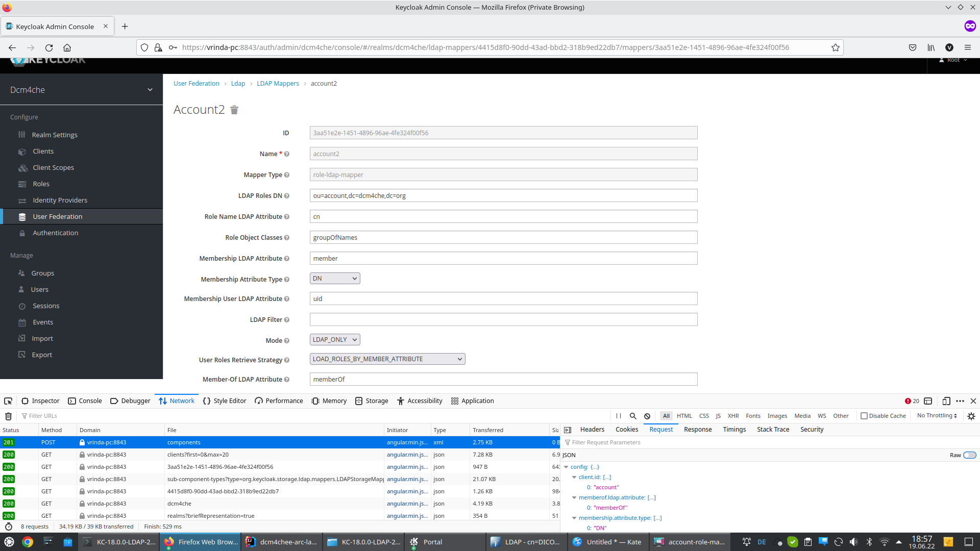Toggle request blocking with the slash icon
Image resolution: width=980 pixels, height=551 pixels.
(x=647, y=416)
